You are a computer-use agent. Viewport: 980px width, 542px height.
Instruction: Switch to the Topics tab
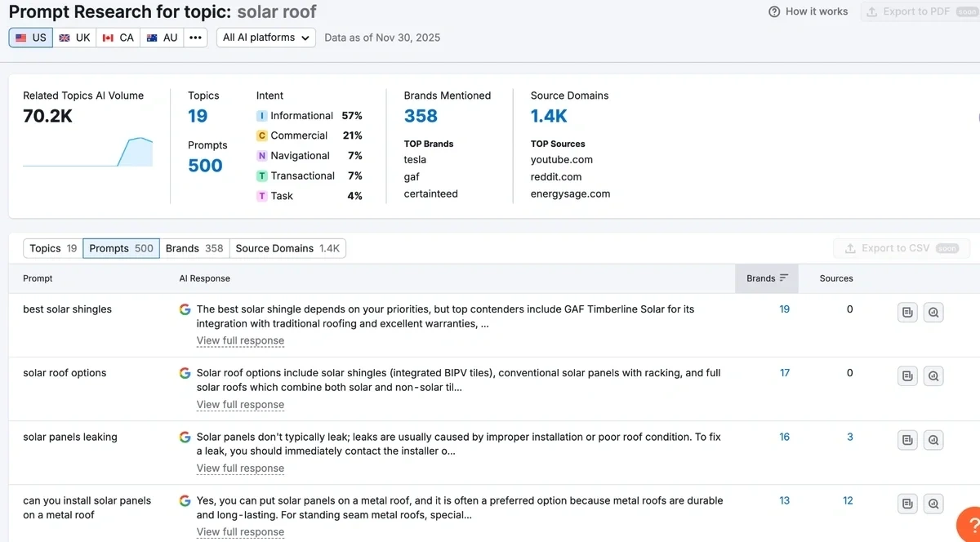51,247
